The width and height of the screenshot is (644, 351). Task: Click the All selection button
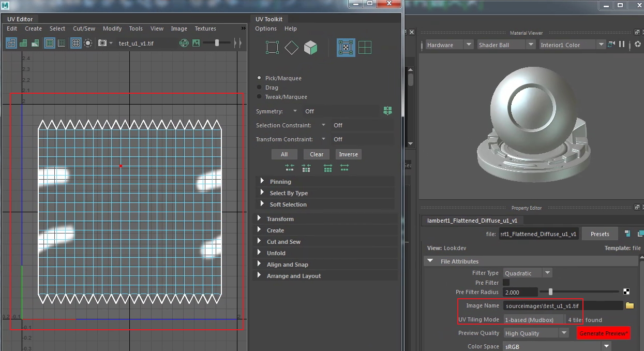tap(284, 154)
